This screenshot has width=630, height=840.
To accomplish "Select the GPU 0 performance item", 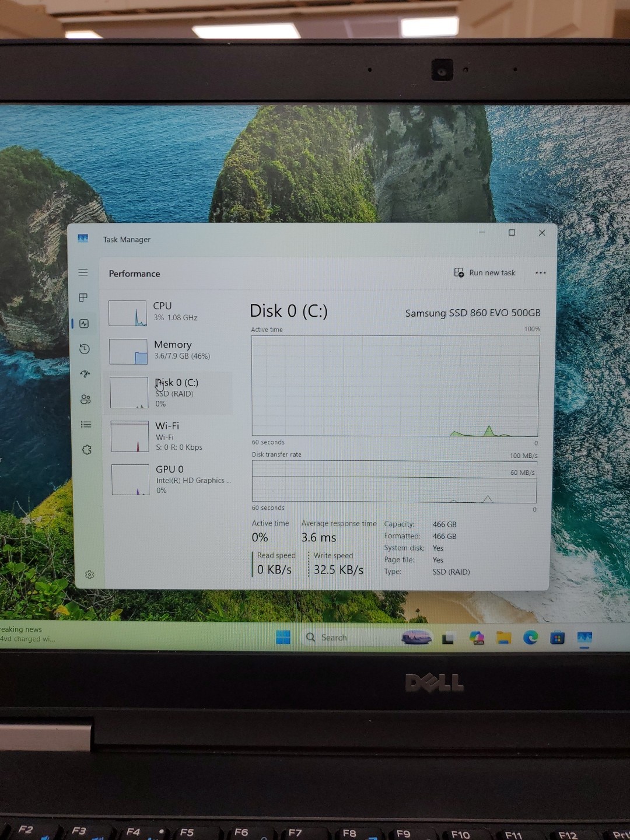I will click(x=170, y=480).
